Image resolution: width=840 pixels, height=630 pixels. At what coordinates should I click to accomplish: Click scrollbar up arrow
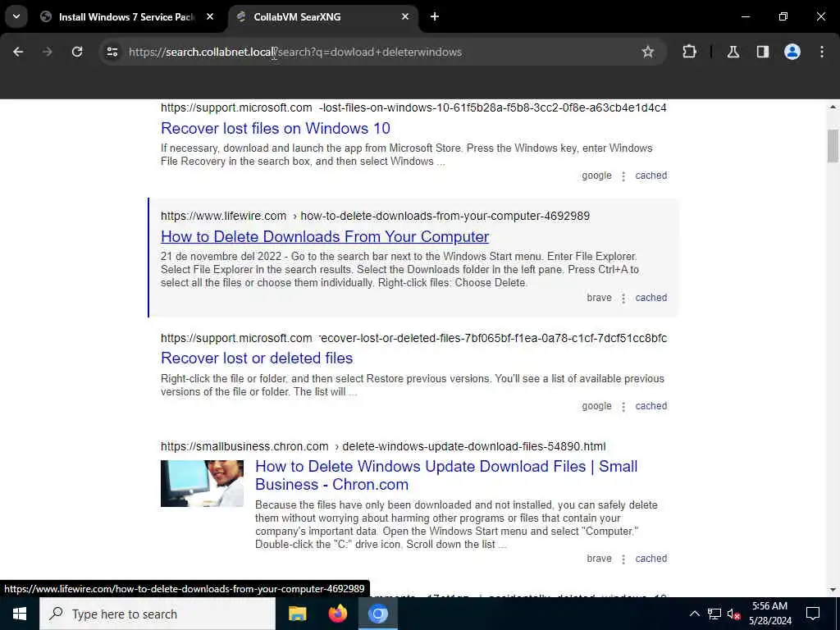click(833, 107)
